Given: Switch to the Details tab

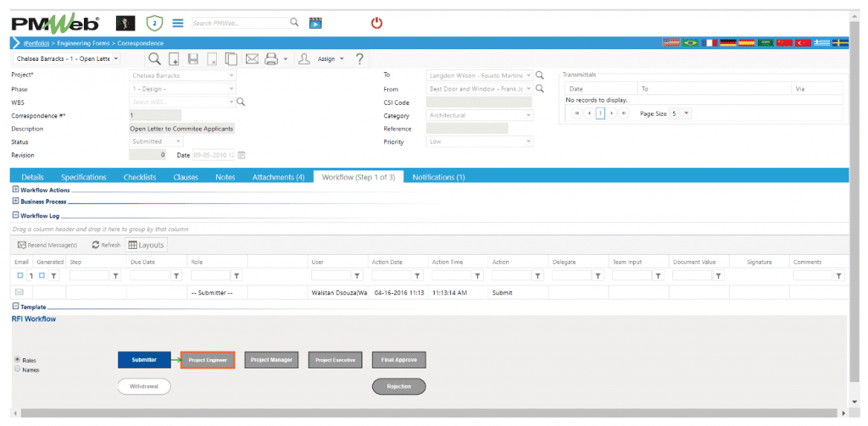Looking at the screenshot, I should click(33, 177).
